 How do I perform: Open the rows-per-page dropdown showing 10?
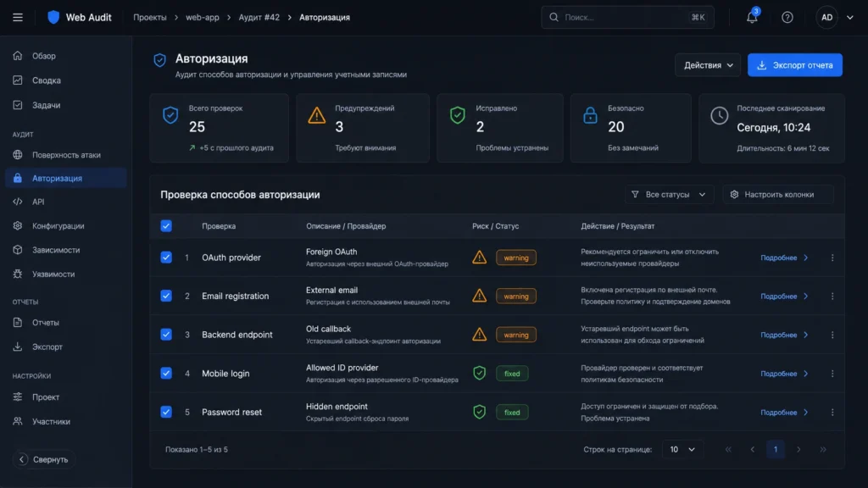682,449
